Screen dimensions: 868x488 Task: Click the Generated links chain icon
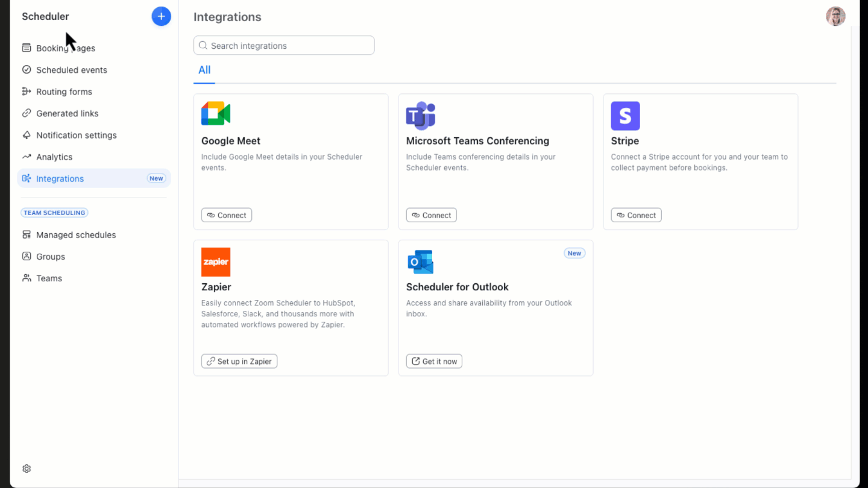27,113
